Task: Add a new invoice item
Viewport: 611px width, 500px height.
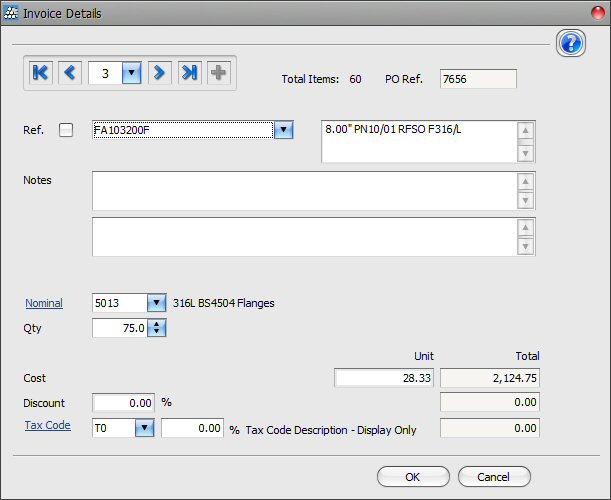Action: 219,73
